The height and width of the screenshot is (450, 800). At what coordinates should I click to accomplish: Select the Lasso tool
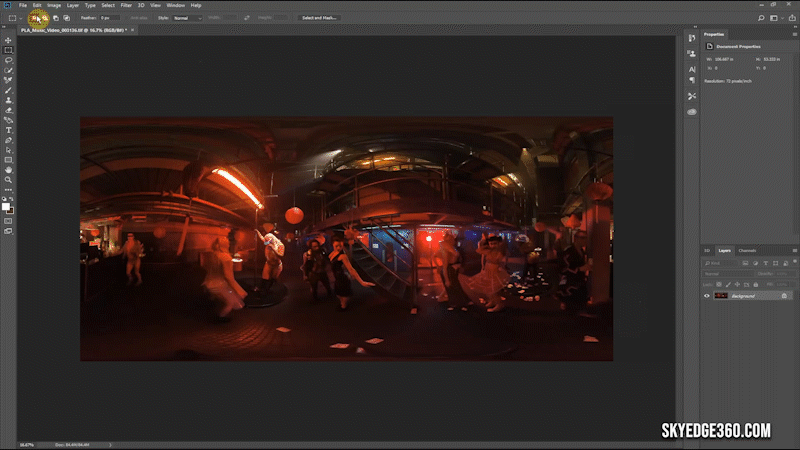tap(8, 60)
